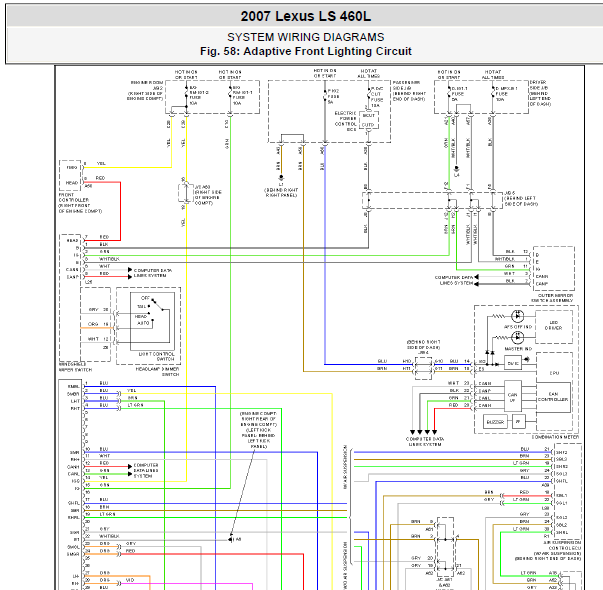This screenshot has height=590, width=603.
Task: Click the 'DRIVER SIDE J/B' label
Action: pyautogui.click(x=539, y=85)
